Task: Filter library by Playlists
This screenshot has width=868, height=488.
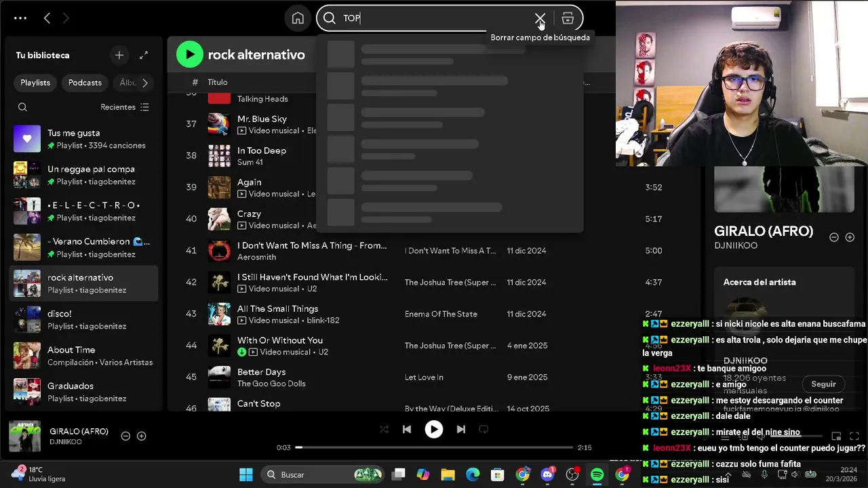Action: pyautogui.click(x=35, y=83)
